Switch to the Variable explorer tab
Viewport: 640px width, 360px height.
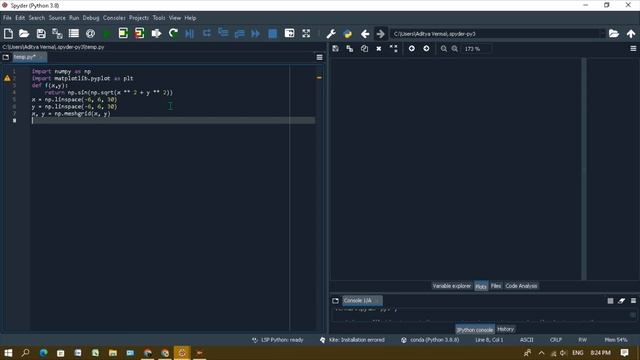(x=451, y=286)
